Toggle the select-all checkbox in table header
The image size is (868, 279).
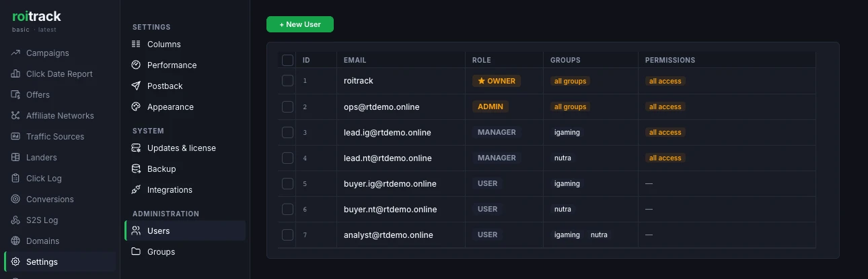[x=287, y=60]
